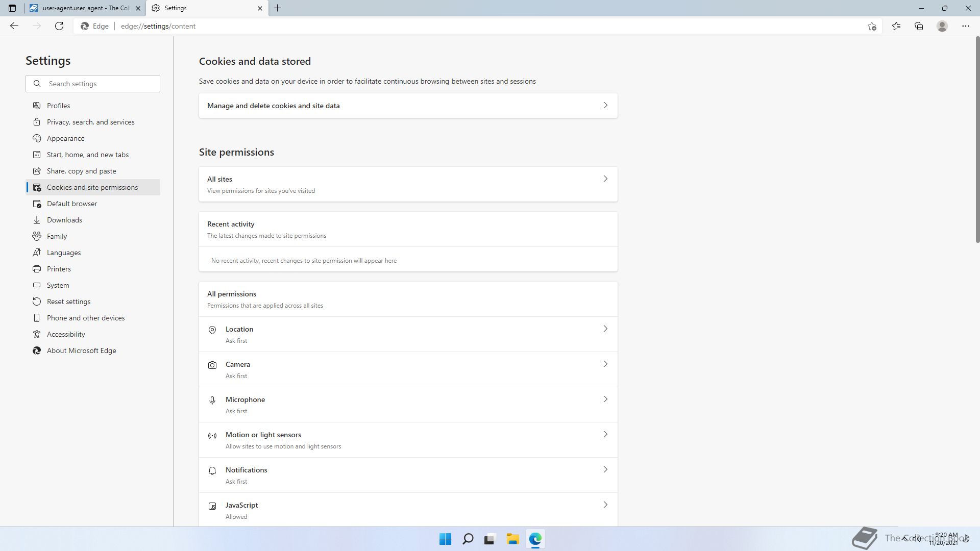Image resolution: width=980 pixels, height=551 pixels.
Task: Go to the Appearance settings section
Action: click(66, 138)
